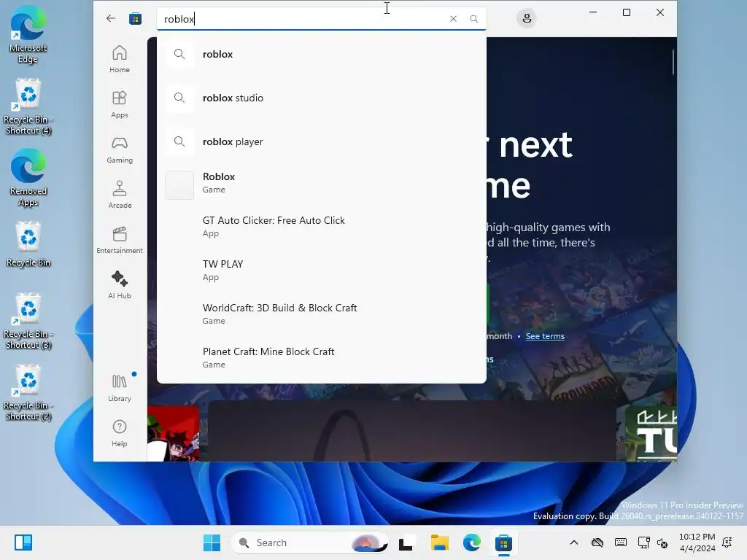
Task: Open the red game thumbnail at bottom left
Action: click(174, 433)
